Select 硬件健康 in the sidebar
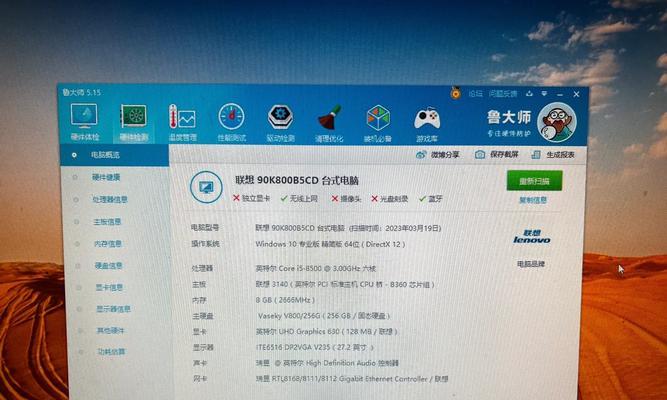 (106, 177)
